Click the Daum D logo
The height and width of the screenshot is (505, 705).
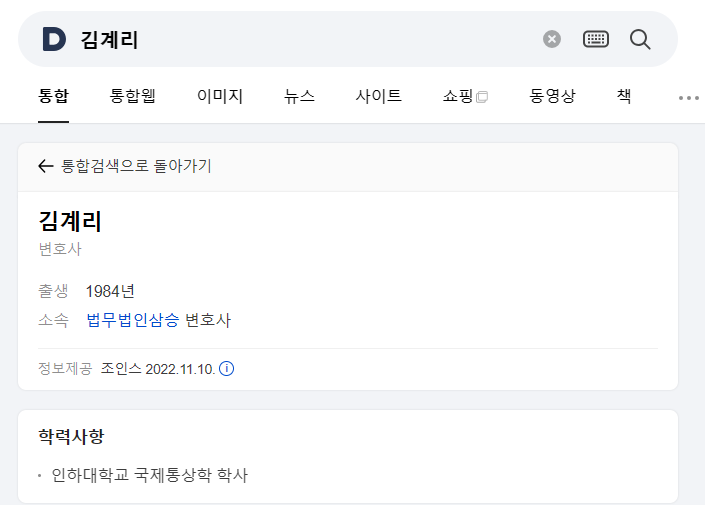coord(54,39)
